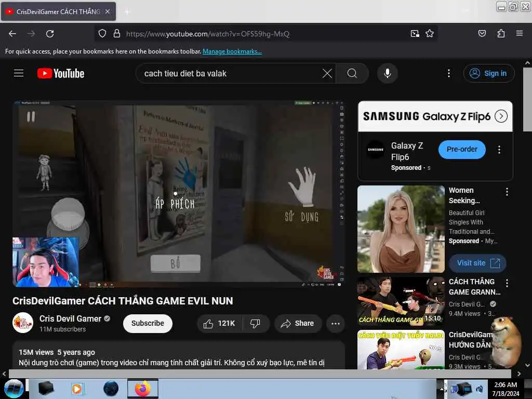This screenshot has height=399, width=532.
Task: Open the Pocket save icon
Action: click(482, 34)
